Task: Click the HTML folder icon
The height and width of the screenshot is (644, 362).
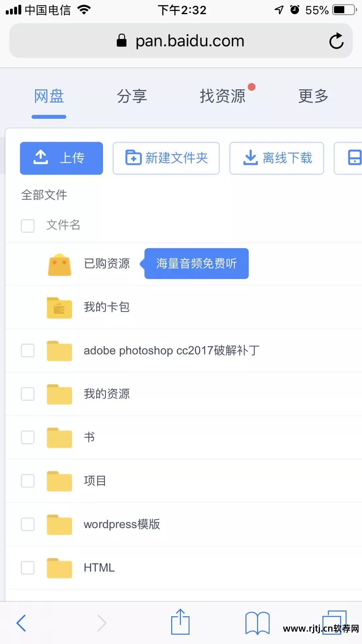Action: tap(59, 568)
